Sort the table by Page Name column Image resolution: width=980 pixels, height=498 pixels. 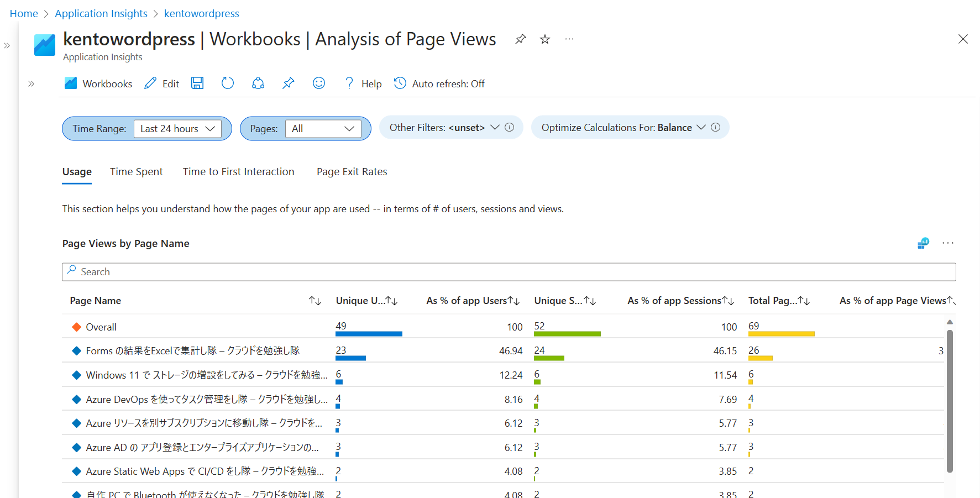point(315,301)
